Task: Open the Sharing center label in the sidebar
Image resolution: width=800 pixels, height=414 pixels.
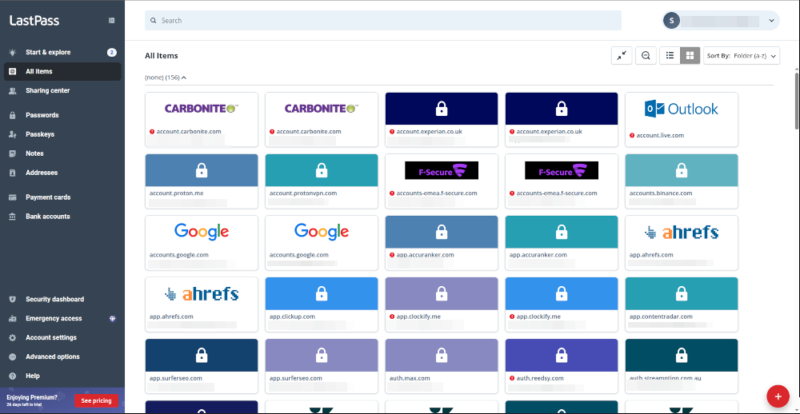Action: [48, 91]
